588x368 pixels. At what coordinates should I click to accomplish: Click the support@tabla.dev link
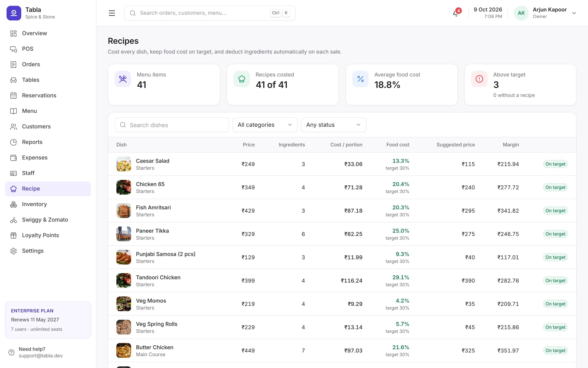(x=41, y=356)
